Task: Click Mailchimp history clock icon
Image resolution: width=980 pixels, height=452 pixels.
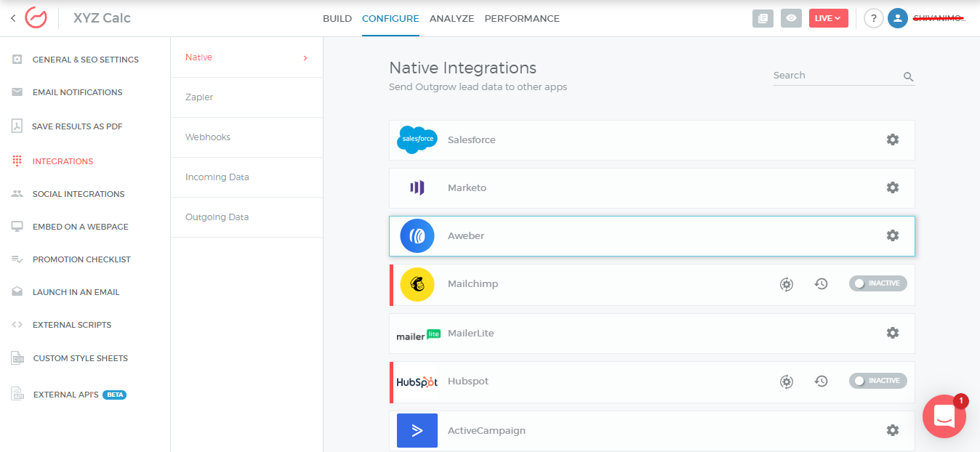Action: click(822, 284)
